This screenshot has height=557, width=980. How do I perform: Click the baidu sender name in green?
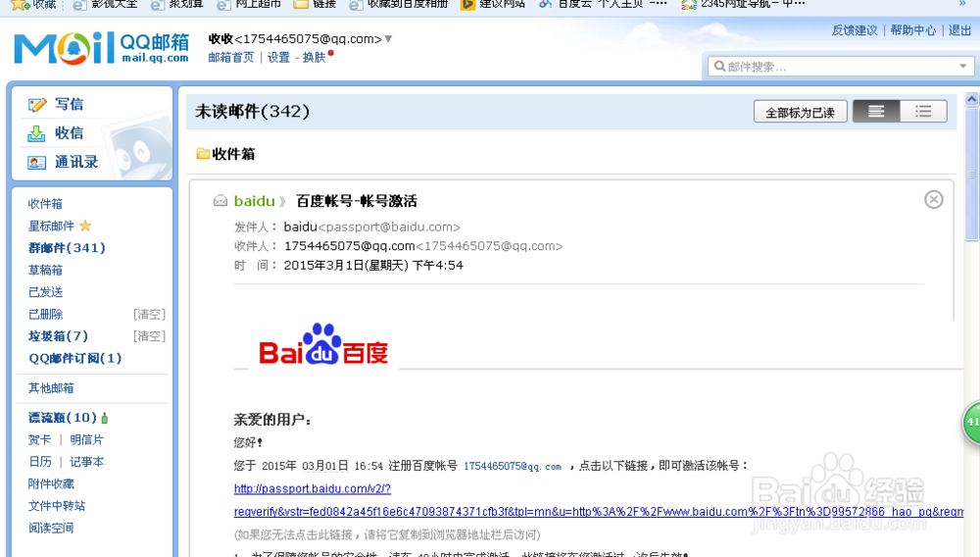tap(255, 201)
